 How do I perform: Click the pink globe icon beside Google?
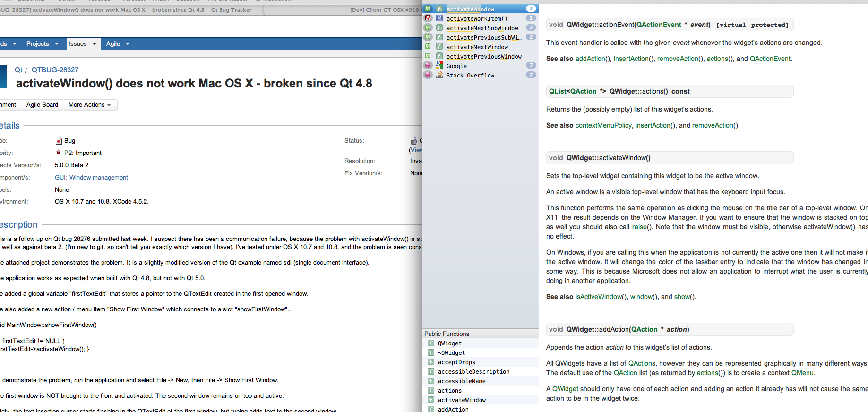[428, 65]
